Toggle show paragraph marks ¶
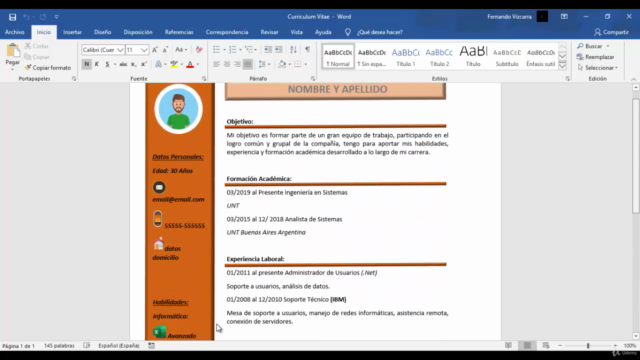 point(307,50)
